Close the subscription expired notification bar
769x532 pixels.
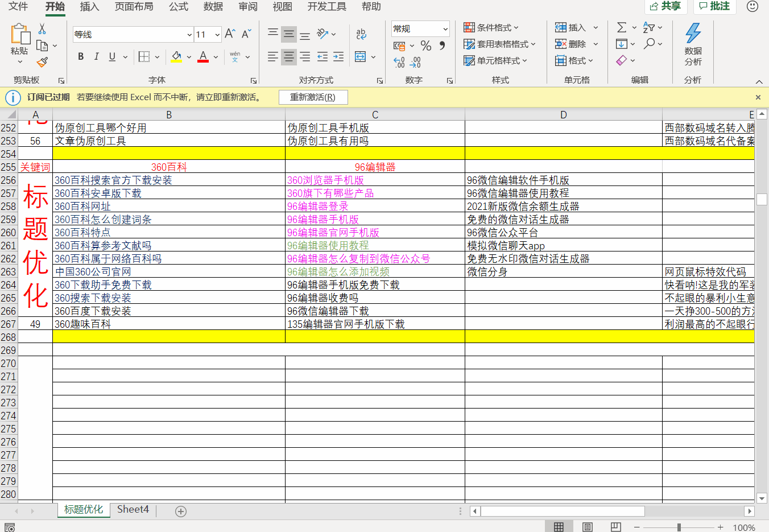click(758, 97)
